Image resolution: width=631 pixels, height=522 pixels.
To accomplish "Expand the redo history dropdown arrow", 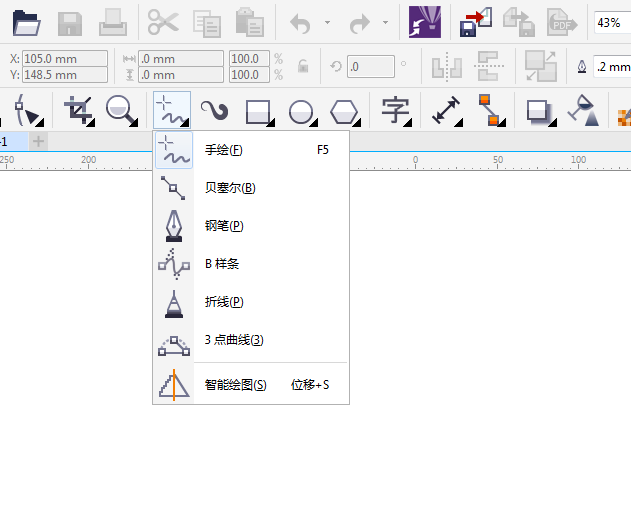I will (386, 23).
